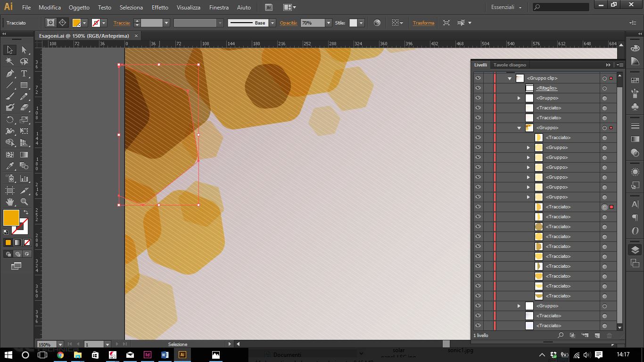This screenshot has width=644, height=362.
Task: Open the stroke color dropdown in control bar
Action: 104,23
